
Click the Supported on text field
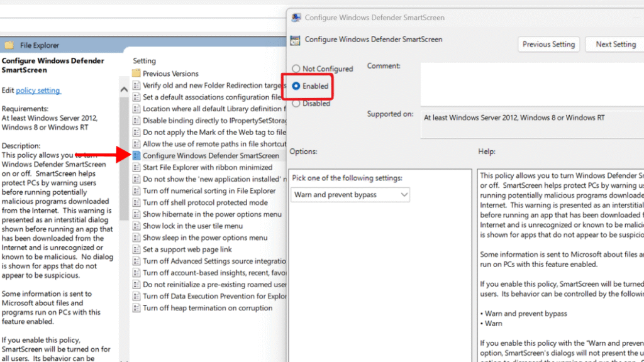[x=532, y=124]
